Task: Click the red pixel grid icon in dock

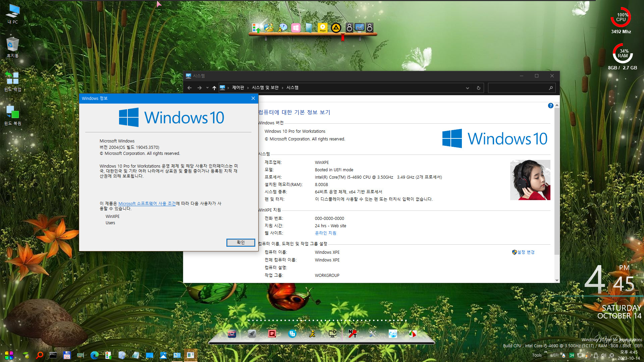Action: point(272,334)
